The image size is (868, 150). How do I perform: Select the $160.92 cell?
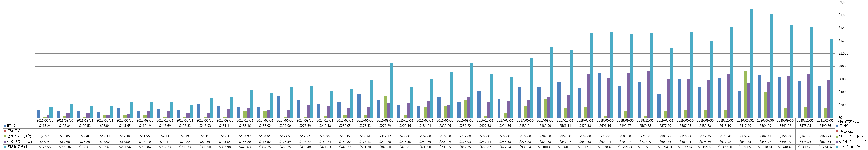click(x=825, y=137)
